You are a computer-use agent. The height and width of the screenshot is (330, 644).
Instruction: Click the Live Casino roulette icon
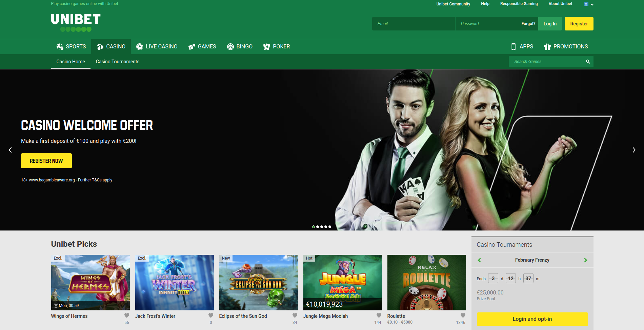pyautogui.click(x=139, y=47)
